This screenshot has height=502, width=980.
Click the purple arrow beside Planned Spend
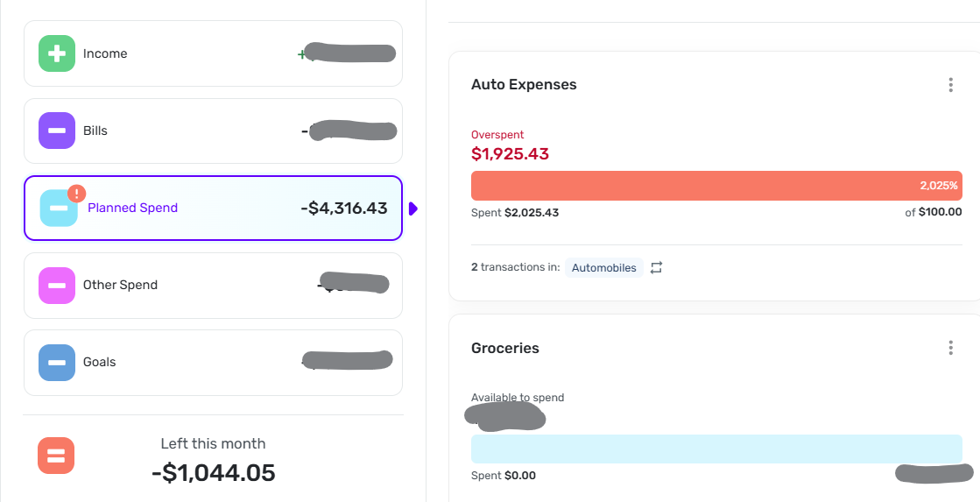point(413,209)
